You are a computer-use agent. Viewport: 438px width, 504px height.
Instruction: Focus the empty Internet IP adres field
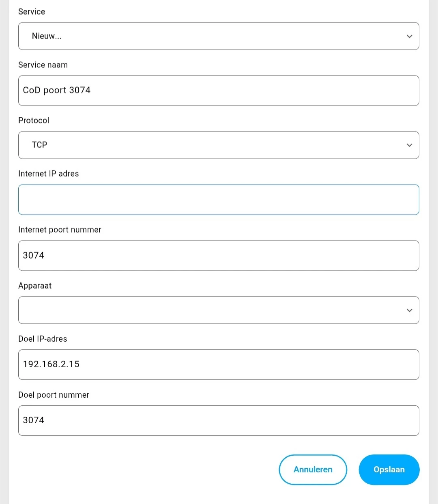[219, 200]
